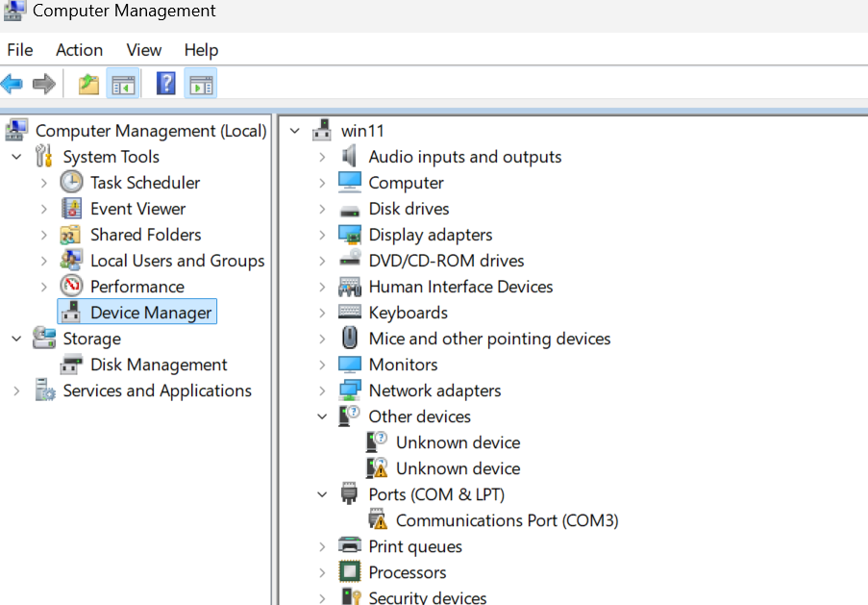Click the Display adapters icon
868x605 pixels.
tap(350, 235)
